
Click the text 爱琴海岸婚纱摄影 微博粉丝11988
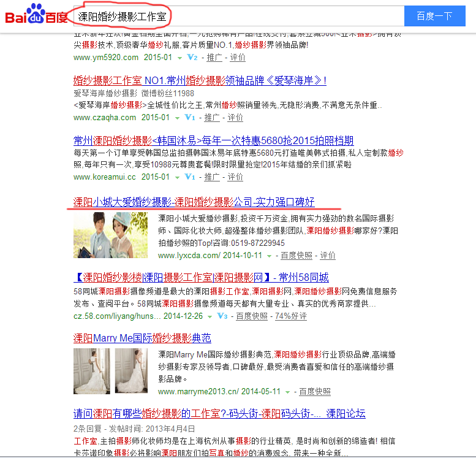click(x=134, y=93)
